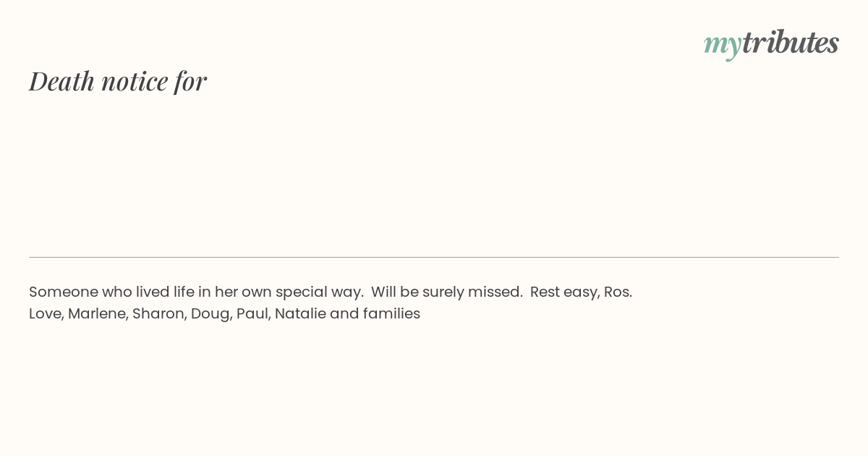
Task: Click the word "Love" on the second line
Action: click(45, 313)
